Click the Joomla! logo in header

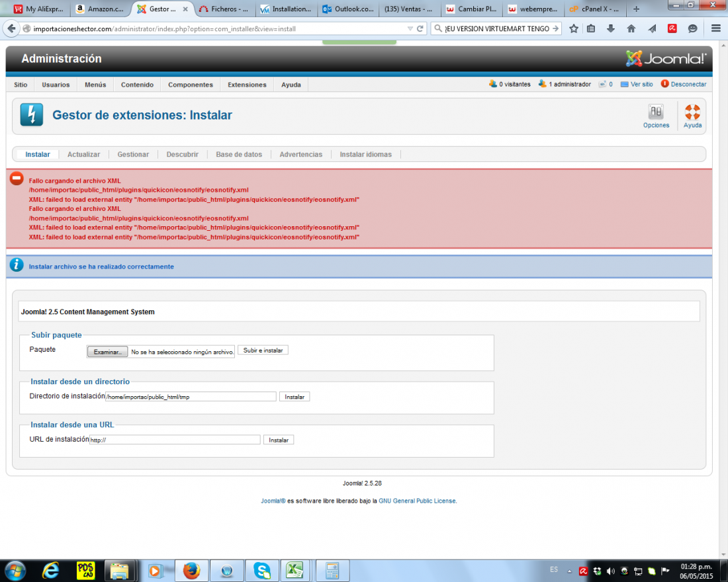tap(666, 58)
